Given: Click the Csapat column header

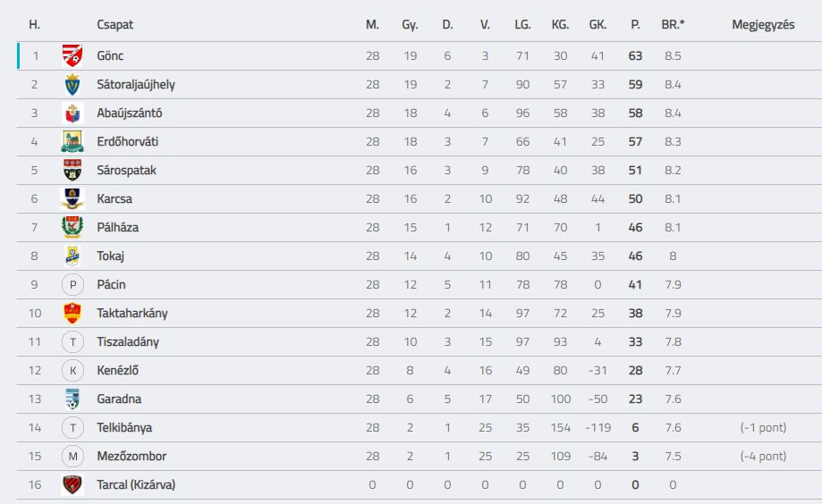Looking at the screenshot, I should tap(114, 25).
